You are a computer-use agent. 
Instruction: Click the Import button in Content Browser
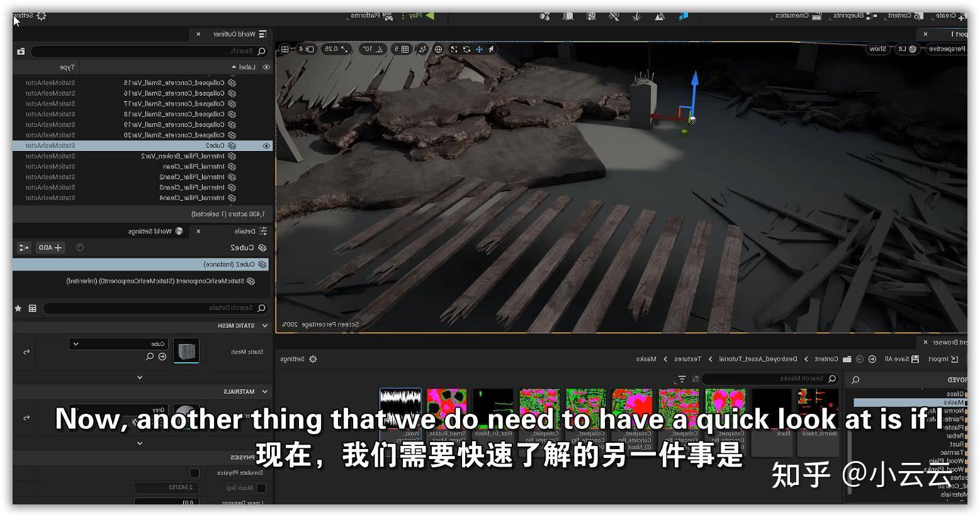[943, 359]
